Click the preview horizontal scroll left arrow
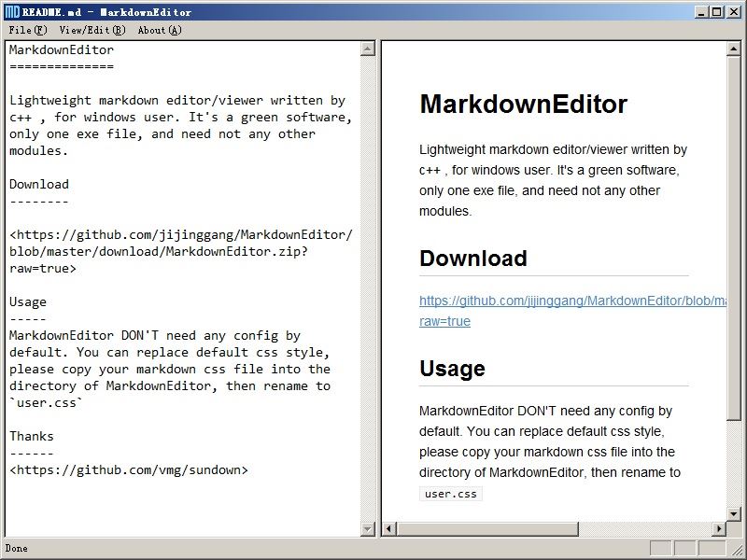This screenshot has height=560, width=747. [389, 528]
